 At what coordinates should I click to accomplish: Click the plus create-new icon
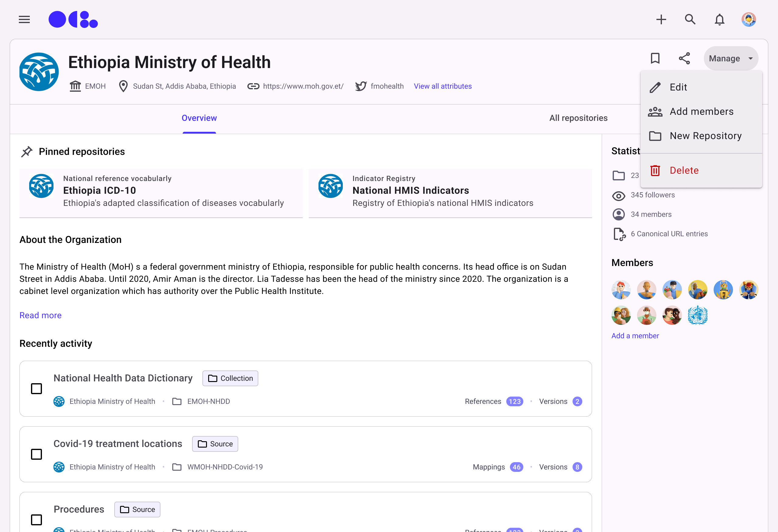[x=661, y=19]
